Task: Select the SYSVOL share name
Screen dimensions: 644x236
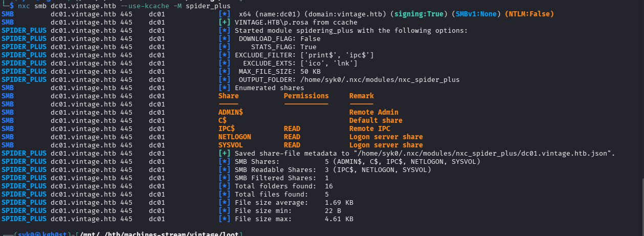Action: [231, 145]
